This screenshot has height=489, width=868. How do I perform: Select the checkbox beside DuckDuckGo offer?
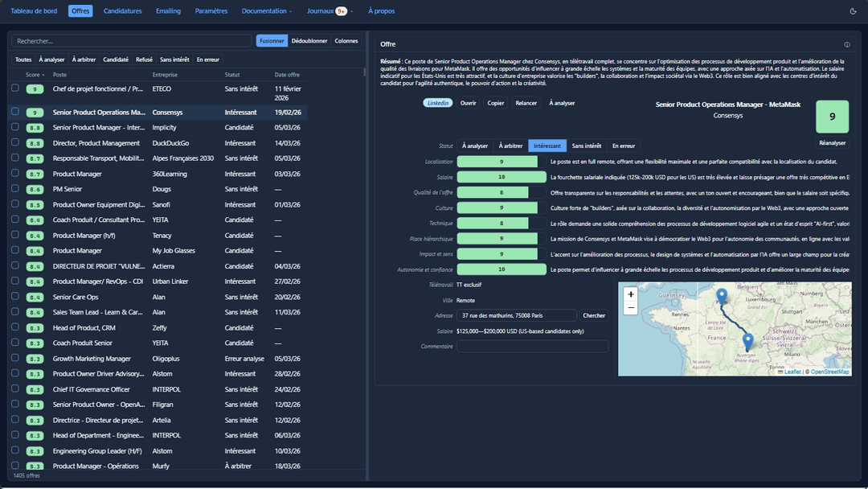(x=15, y=143)
